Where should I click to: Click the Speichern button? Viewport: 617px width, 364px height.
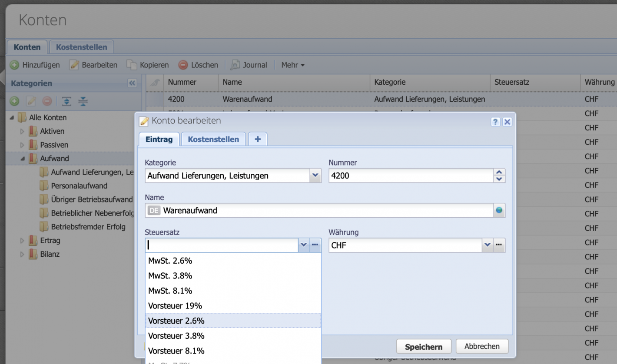coord(424,346)
